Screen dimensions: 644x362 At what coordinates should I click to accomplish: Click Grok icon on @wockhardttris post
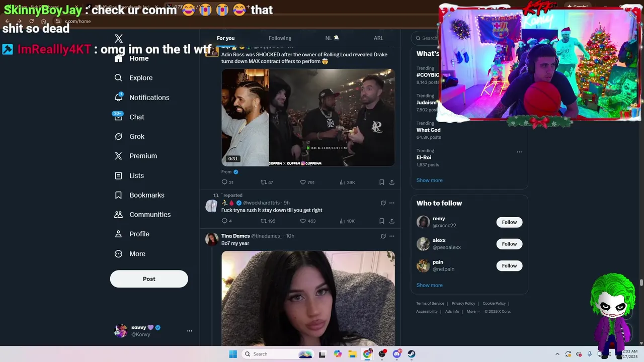click(383, 203)
